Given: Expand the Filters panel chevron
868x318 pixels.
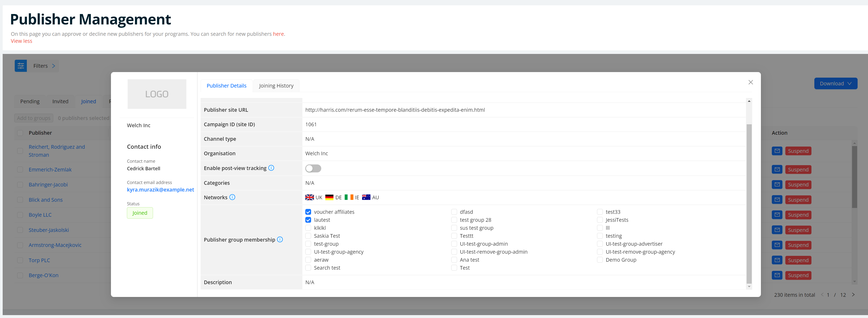Looking at the screenshot, I should point(53,66).
